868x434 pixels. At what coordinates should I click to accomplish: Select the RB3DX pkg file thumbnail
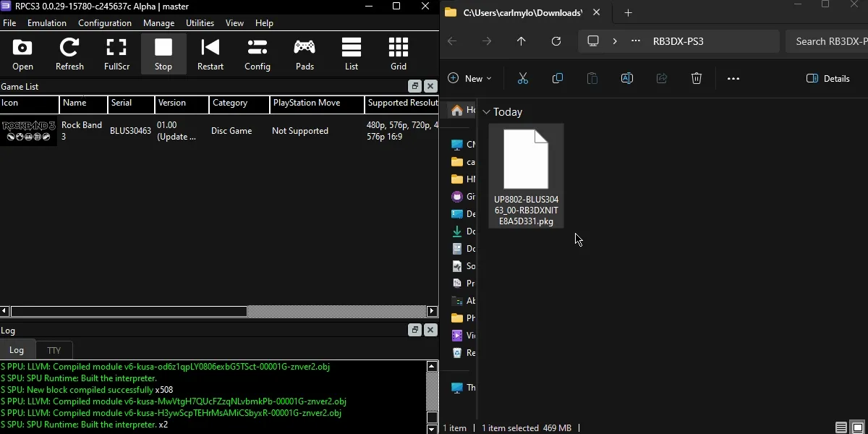[526, 159]
